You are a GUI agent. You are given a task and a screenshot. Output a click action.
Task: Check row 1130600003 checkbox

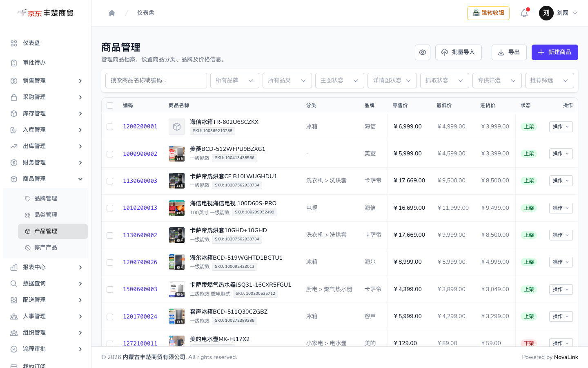[x=110, y=181]
